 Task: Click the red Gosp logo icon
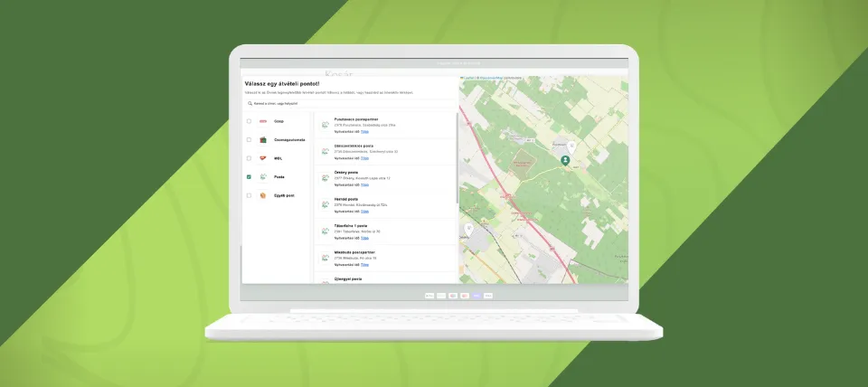tap(263, 121)
